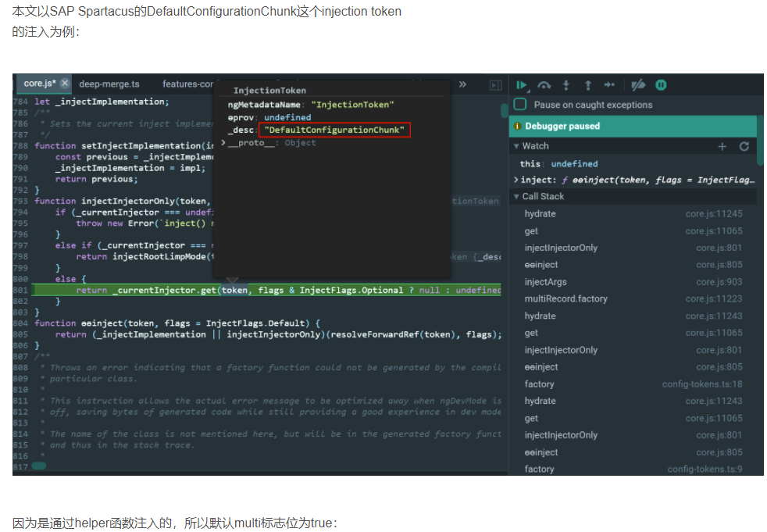Enable Pause on caught exceptions
This screenshot has width=767, height=532.
520,104
